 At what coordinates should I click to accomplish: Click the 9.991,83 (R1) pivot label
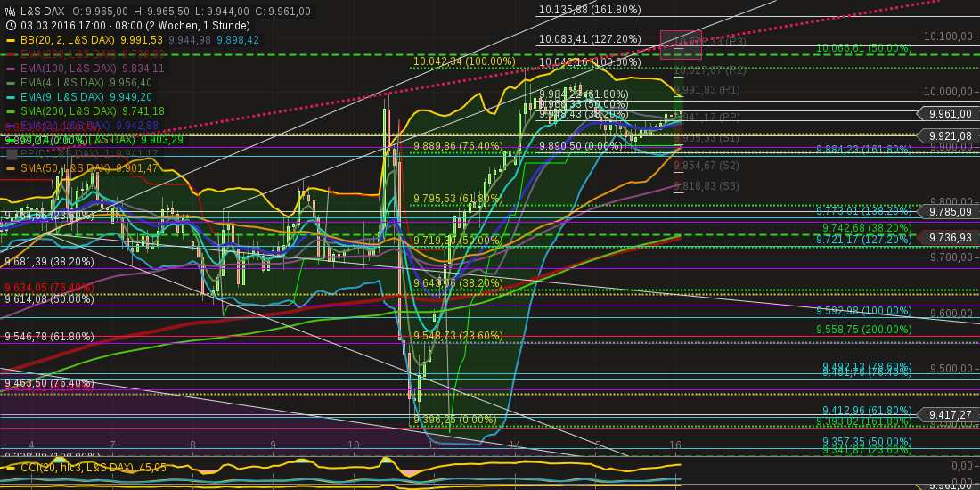(x=706, y=90)
